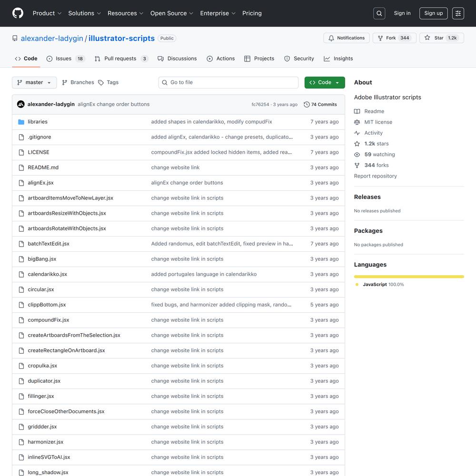Screen dimensions: 476x476
Task: Expand the Product menu
Action: click(47, 13)
